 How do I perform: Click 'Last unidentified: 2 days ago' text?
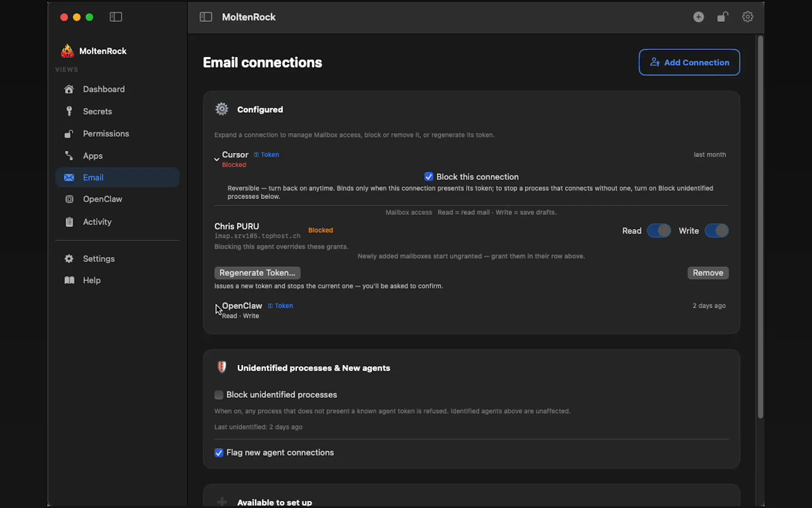click(x=258, y=427)
